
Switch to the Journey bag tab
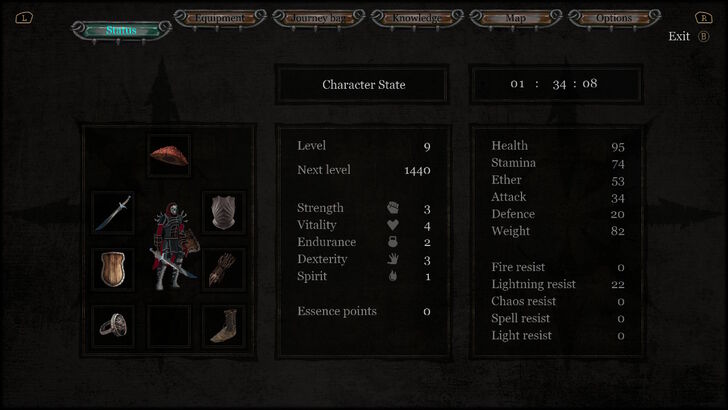(x=318, y=18)
